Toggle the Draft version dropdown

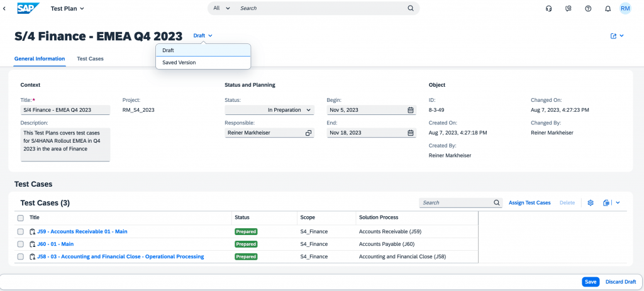(203, 36)
